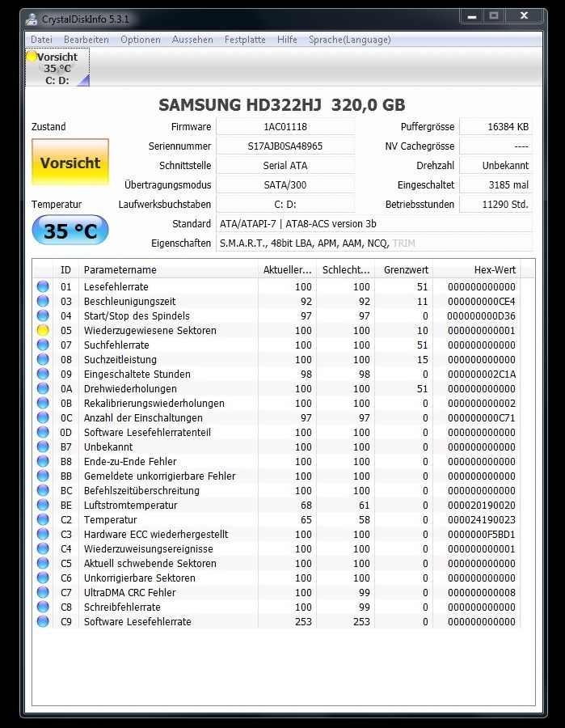
Task: Click the Hex-Wert column header
Action: pyautogui.click(x=476, y=269)
